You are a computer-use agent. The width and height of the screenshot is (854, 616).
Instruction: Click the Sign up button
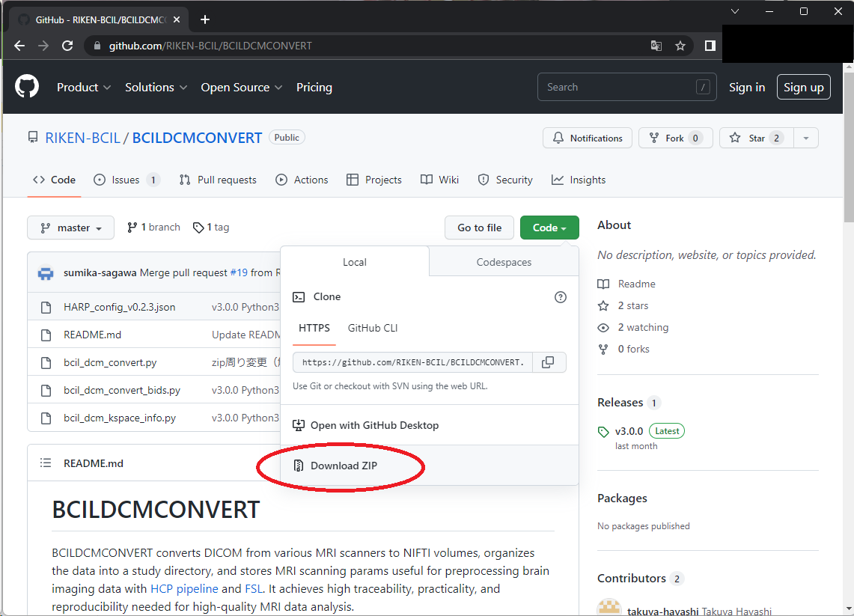point(803,87)
